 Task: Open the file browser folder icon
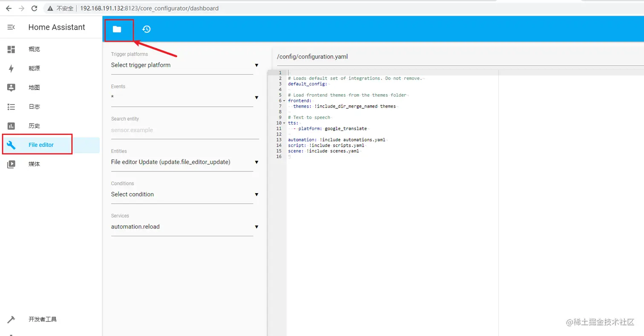(x=117, y=29)
